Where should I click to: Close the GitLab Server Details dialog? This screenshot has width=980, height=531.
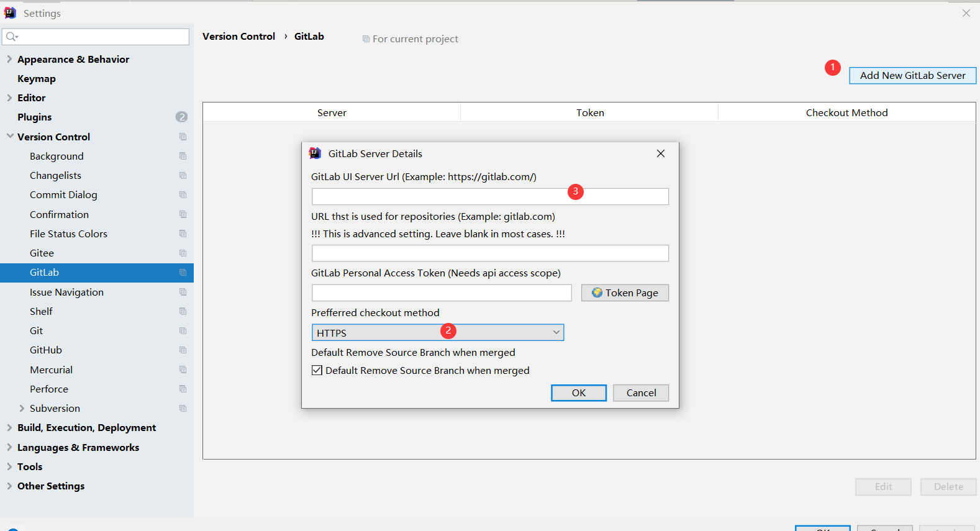(x=661, y=153)
